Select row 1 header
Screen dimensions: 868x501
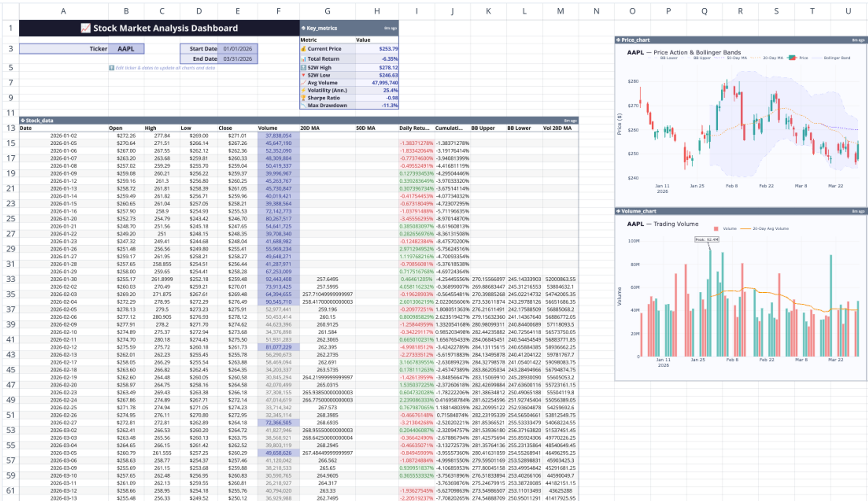click(11, 28)
